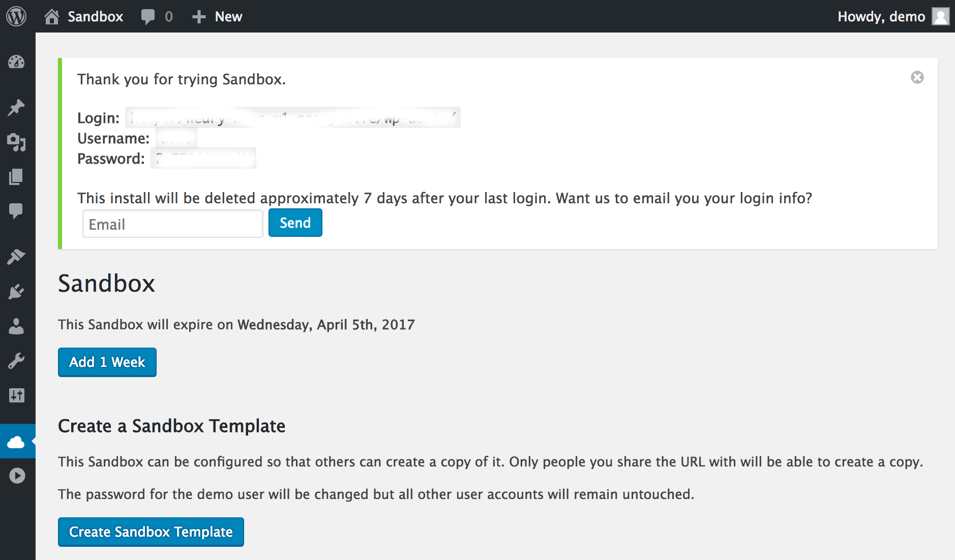Screen dimensions: 955x560
Task: Open Plugins via the plug icon
Action: [16, 292]
